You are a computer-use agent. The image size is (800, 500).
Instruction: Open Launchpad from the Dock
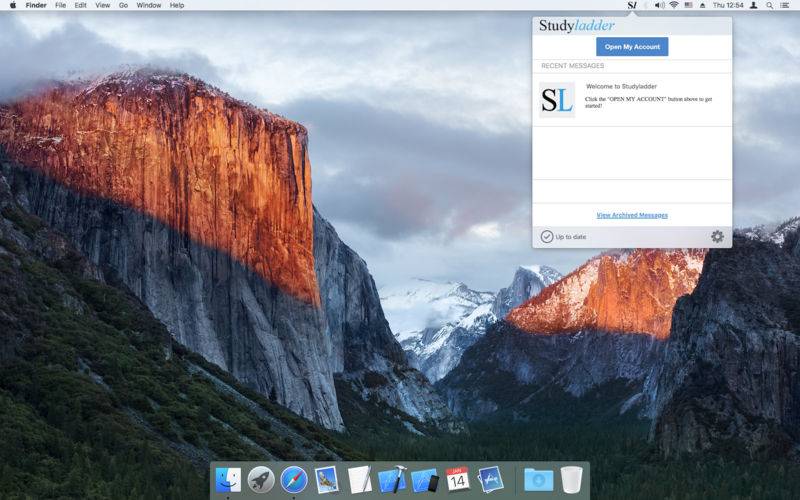click(261, 480)
